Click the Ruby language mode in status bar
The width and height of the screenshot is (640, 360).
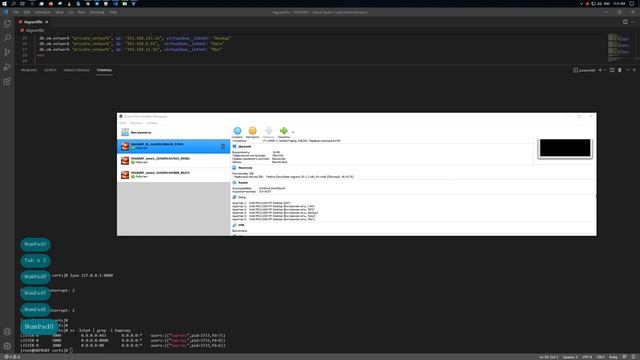pos(613,357)
